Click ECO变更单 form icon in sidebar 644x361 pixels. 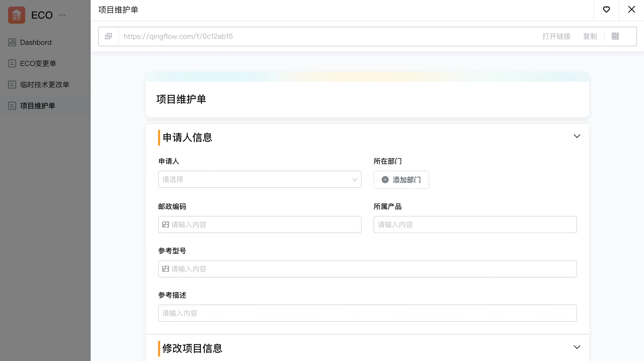(12, 63)
